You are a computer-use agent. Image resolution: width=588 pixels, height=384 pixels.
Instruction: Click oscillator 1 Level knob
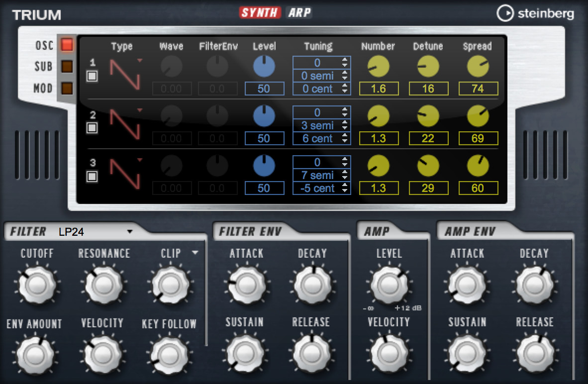click(x=264, y=66)
